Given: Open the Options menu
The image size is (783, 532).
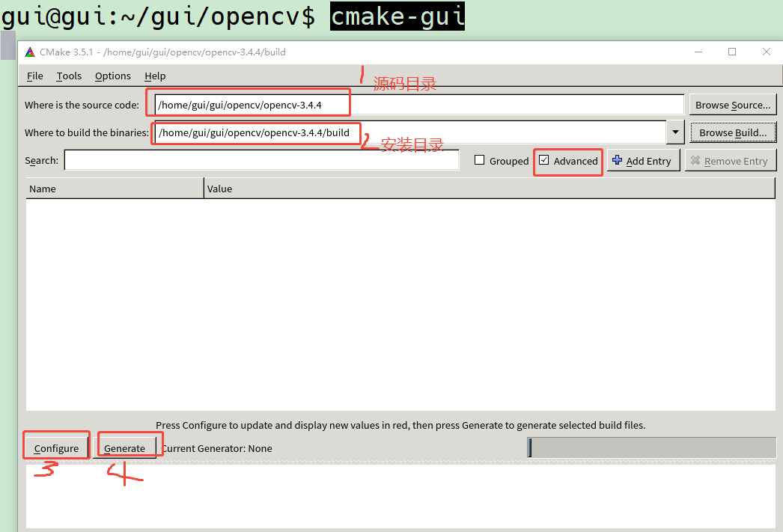Looking at the screenshot, I should coord(112,76).
